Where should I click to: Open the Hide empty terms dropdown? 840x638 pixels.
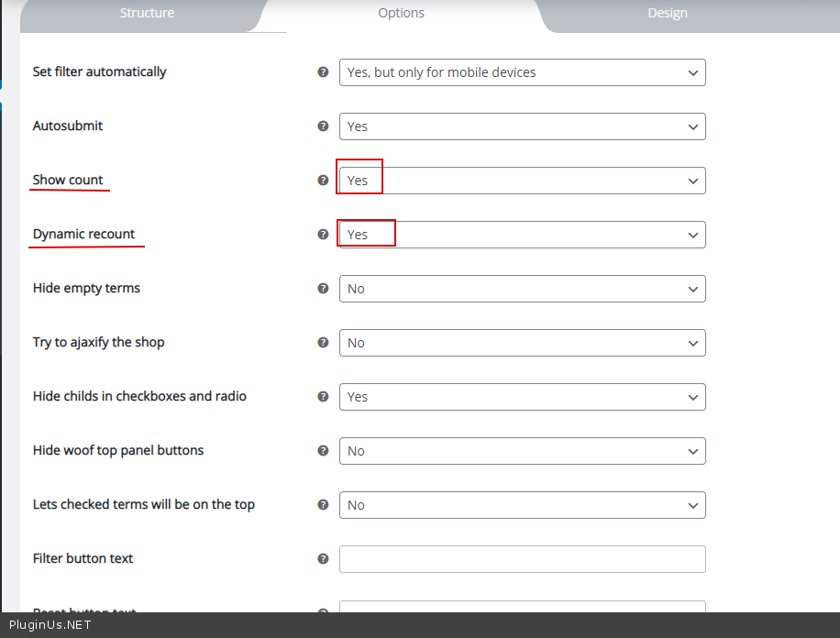522,289
